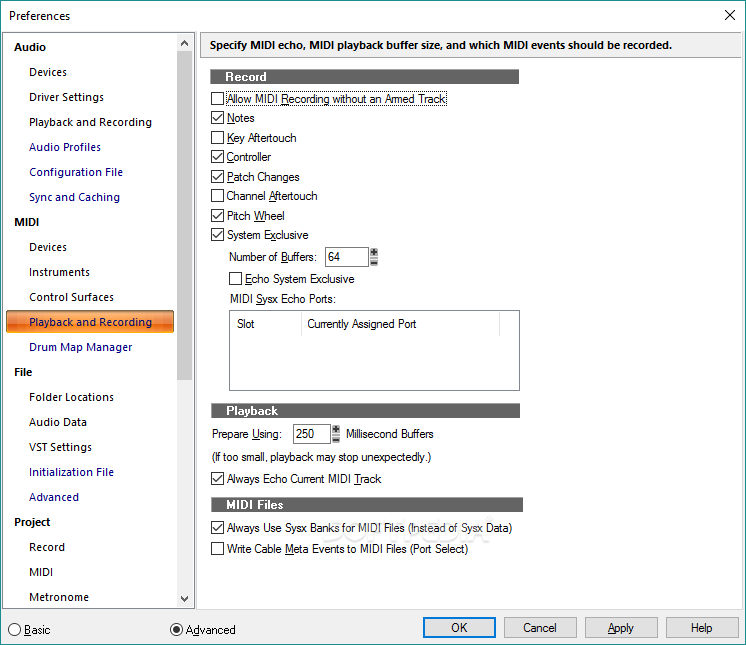
Task: Click the Prepare Using buffer input field
Action: click(x=312, y=434)
